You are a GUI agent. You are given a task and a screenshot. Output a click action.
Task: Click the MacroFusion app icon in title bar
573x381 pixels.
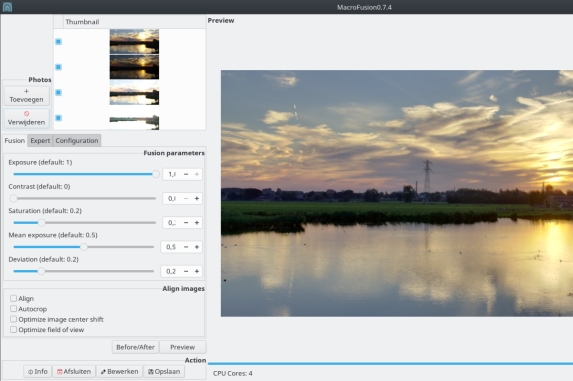pyautogui.click(x=7, y=7)
